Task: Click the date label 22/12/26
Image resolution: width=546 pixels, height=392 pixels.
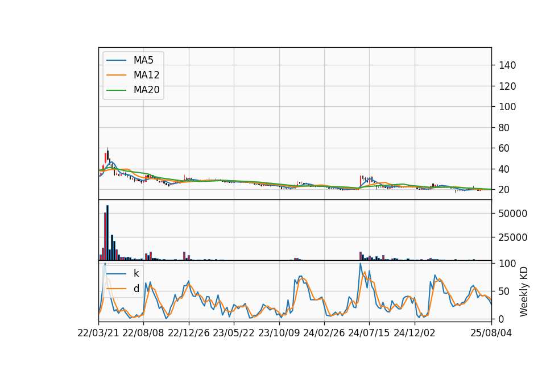Action: 189,333
